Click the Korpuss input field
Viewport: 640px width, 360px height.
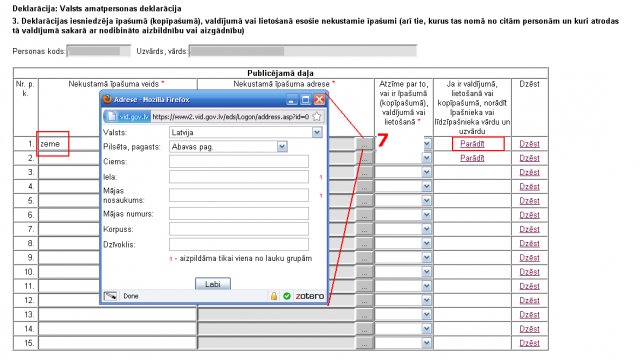[x=239, y=229]
